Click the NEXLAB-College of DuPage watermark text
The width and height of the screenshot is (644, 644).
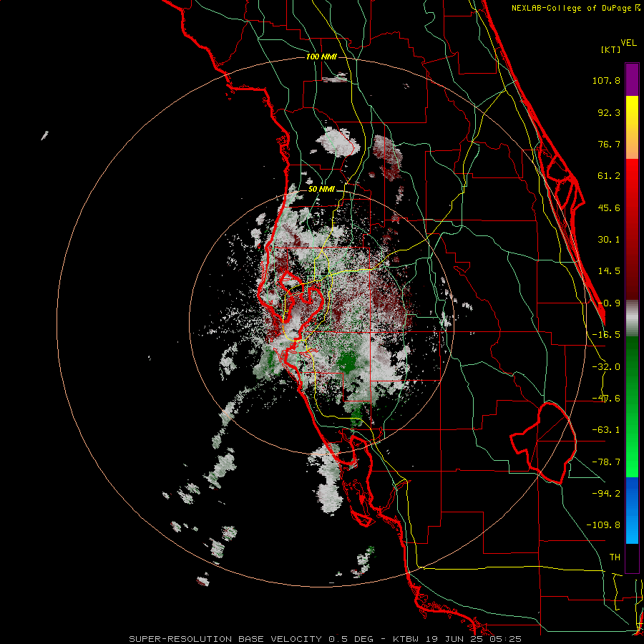point(575,8)
